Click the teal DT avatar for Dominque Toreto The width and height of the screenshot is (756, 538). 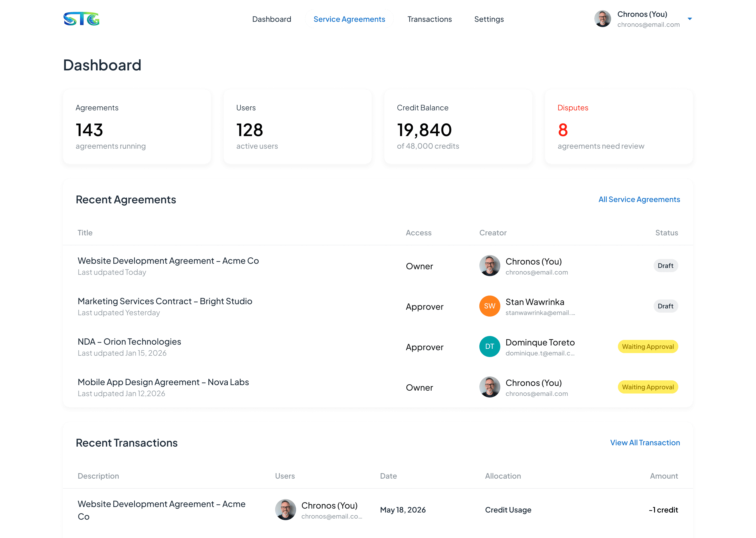(490, 346)
